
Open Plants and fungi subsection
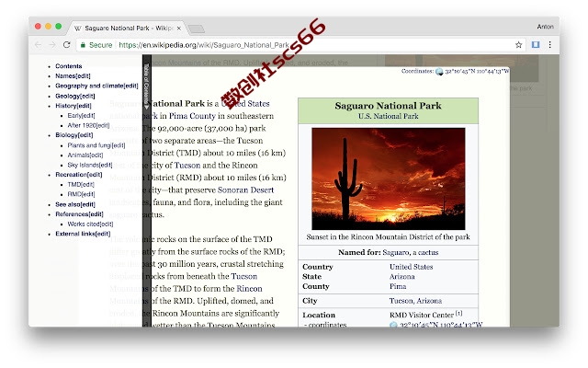96,145
